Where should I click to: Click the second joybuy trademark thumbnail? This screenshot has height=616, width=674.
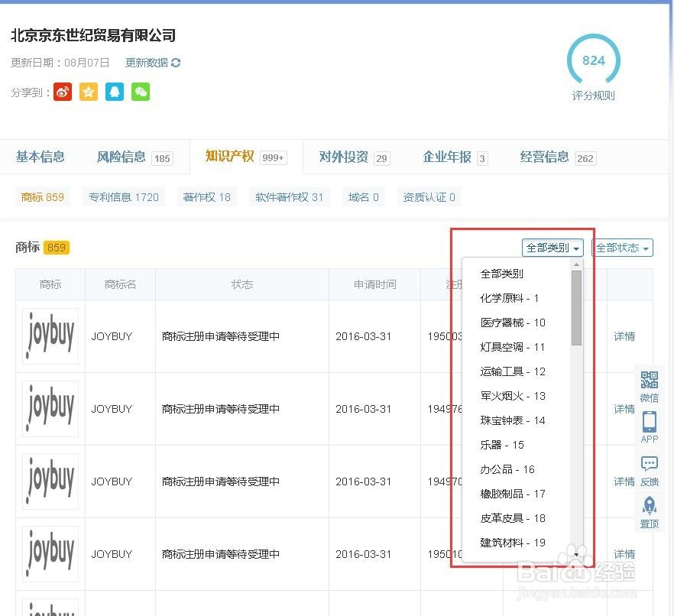coord(50,409)
